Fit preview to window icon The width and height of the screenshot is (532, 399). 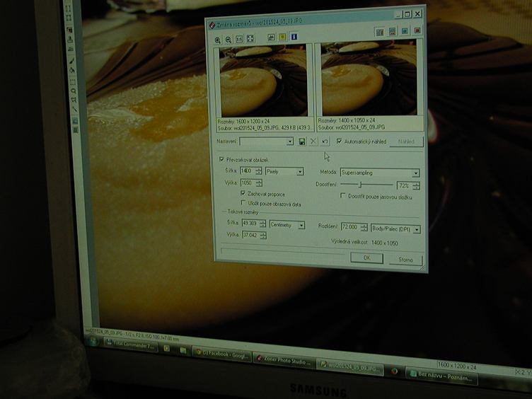[x=250, y=38]
